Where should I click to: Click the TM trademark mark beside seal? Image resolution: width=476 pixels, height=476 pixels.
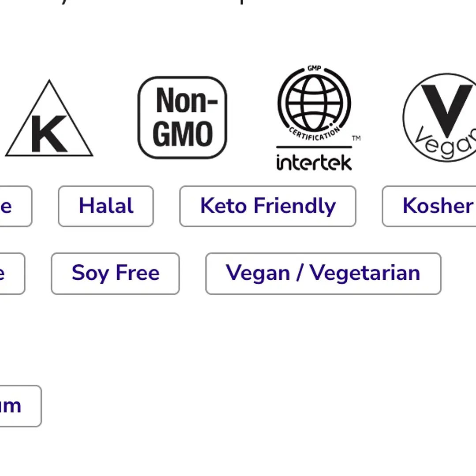pyautogui.click(x=356, y=138)
